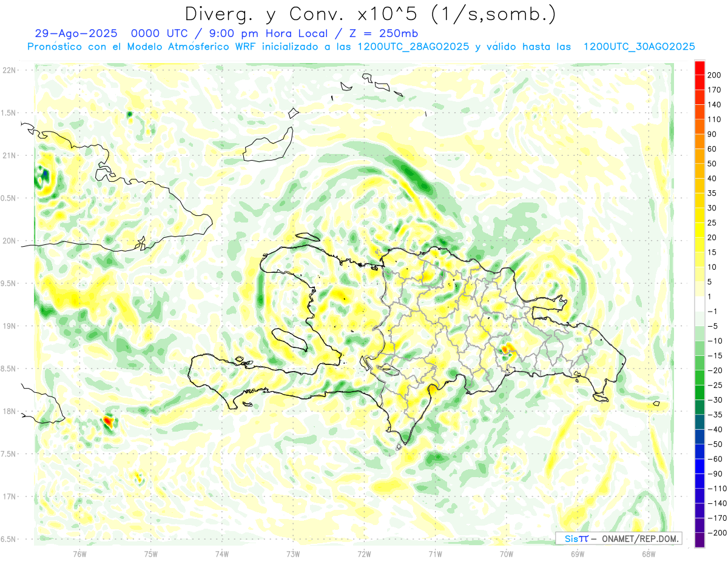Click the '6.5N' latitude label
This screenshot has width=728, height=562.
click(x=9, y=539)
